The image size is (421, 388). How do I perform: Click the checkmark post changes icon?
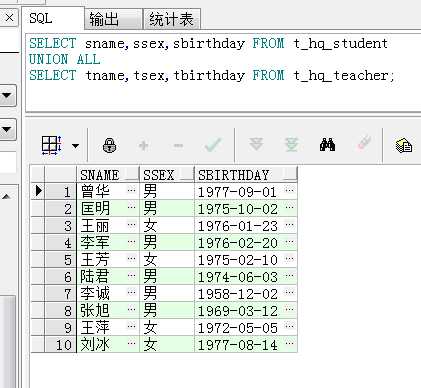213,145
